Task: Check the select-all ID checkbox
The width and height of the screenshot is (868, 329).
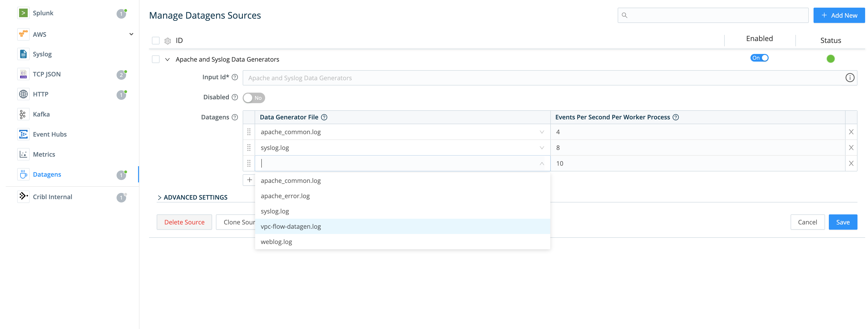Action: [156, 41]
